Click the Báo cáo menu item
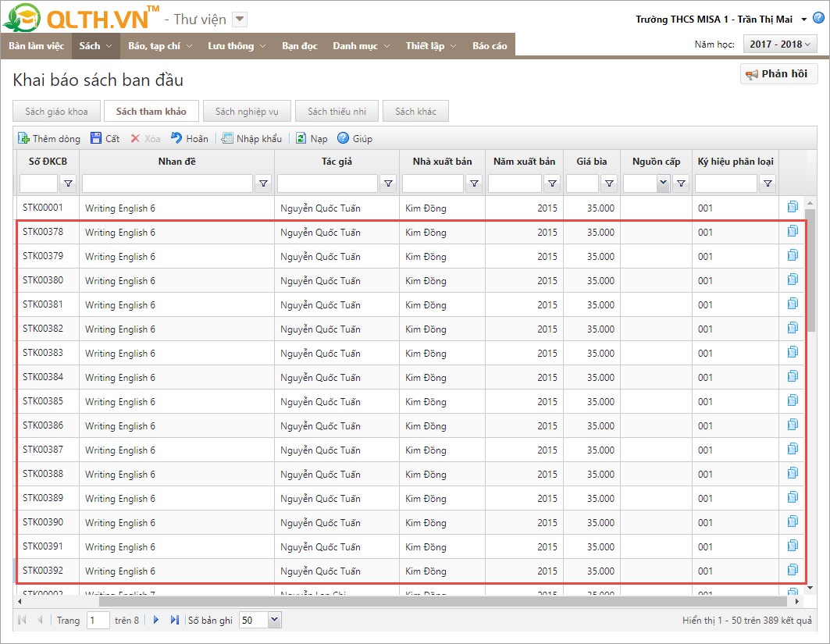This screenshot has width=830, height=644. click(x=490, y=46)
